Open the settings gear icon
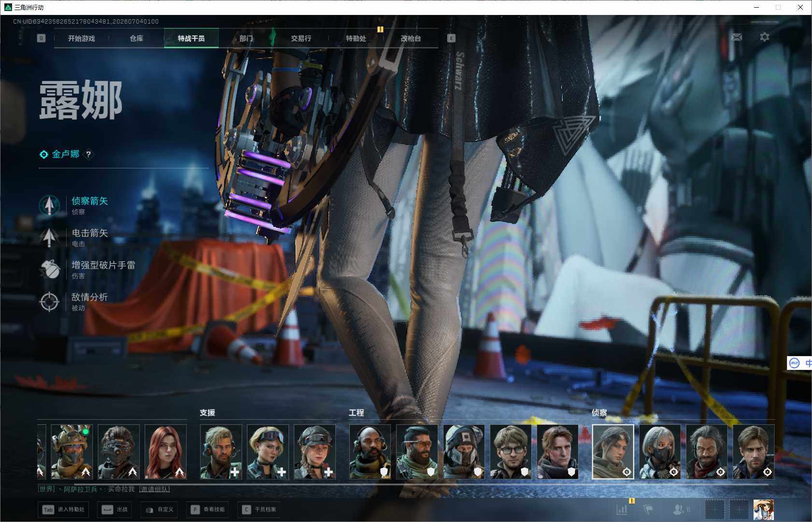The image size is (812, 522). tap(765, 37)
